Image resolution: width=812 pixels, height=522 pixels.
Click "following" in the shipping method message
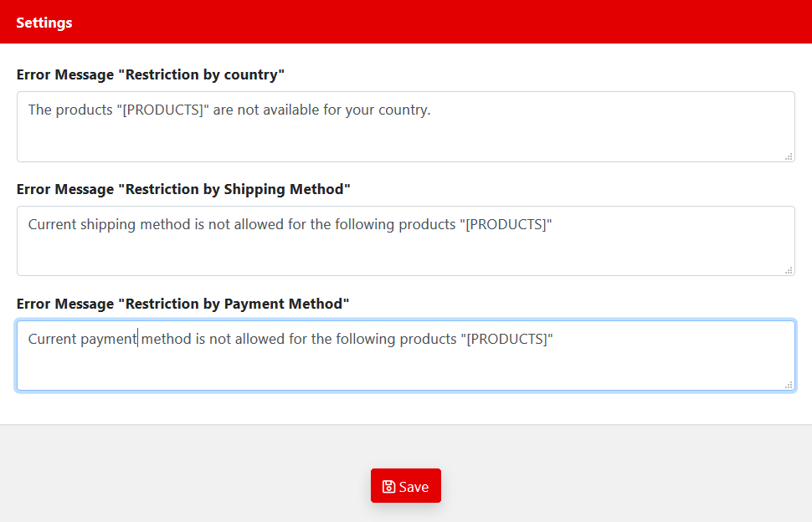click(x=365, y=224)
